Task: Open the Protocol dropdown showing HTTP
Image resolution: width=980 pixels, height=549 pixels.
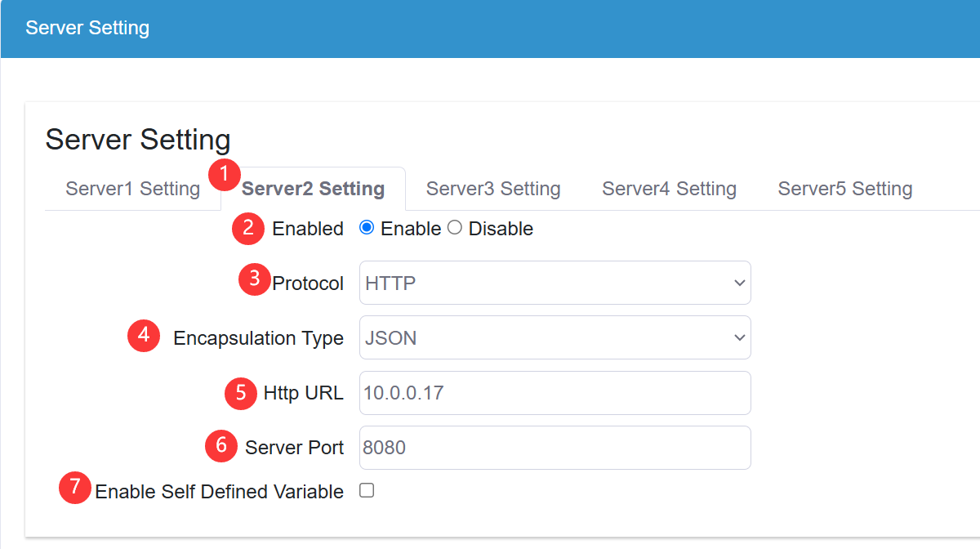Action: [x=555, y=283]
